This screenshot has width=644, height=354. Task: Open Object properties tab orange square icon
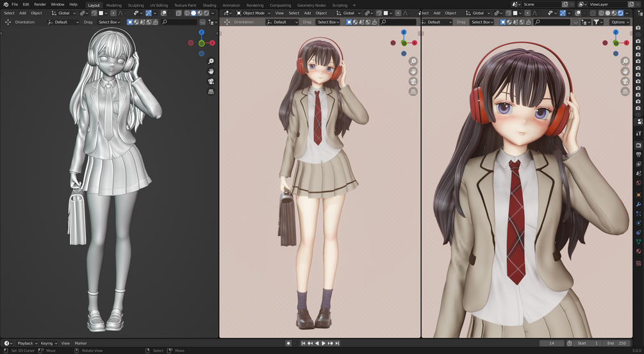[639, 195]
